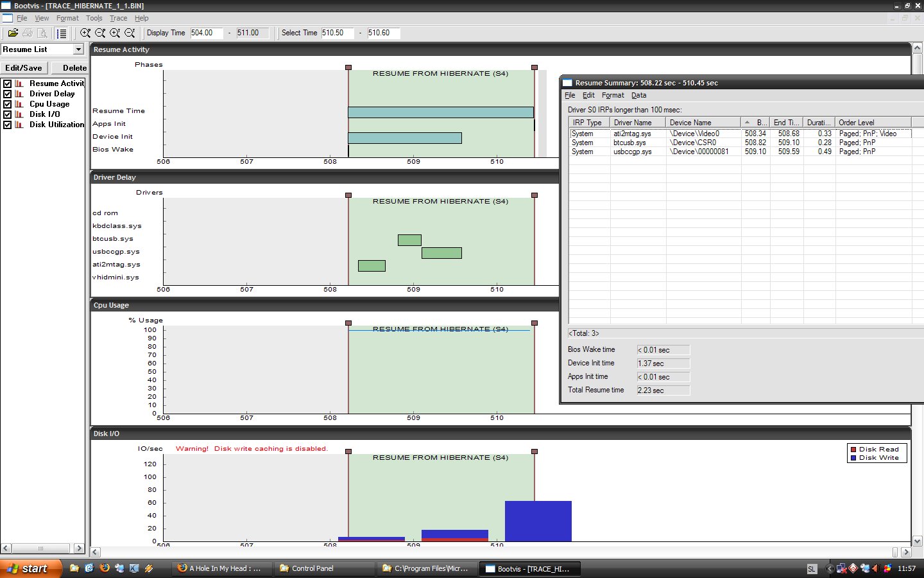Switch to Control Panel taskbar button
The height and width of the screenshot is (578, 924).
tap(326, 568)
